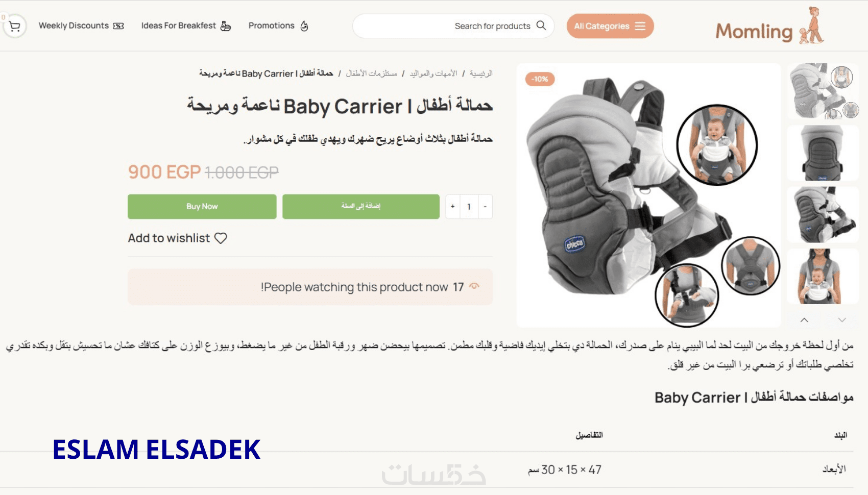Decrease quantity with minus button
This screenshot has width=868, height=495.
pyautogui.click(x=485, y=207)
